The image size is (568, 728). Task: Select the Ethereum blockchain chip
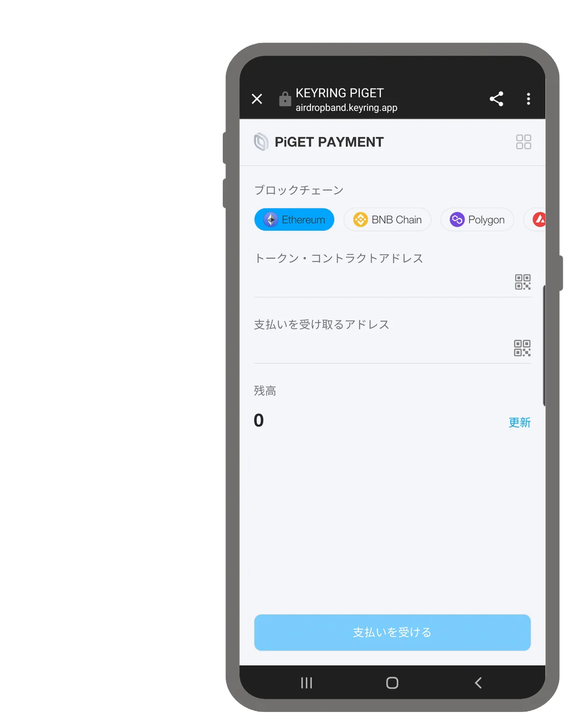pos(294,220)
